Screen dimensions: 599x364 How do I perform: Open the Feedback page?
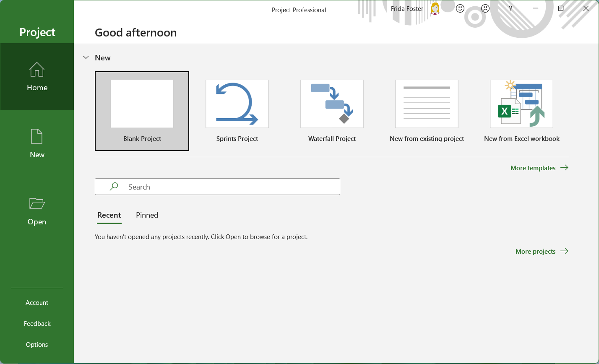pos(37,324)
